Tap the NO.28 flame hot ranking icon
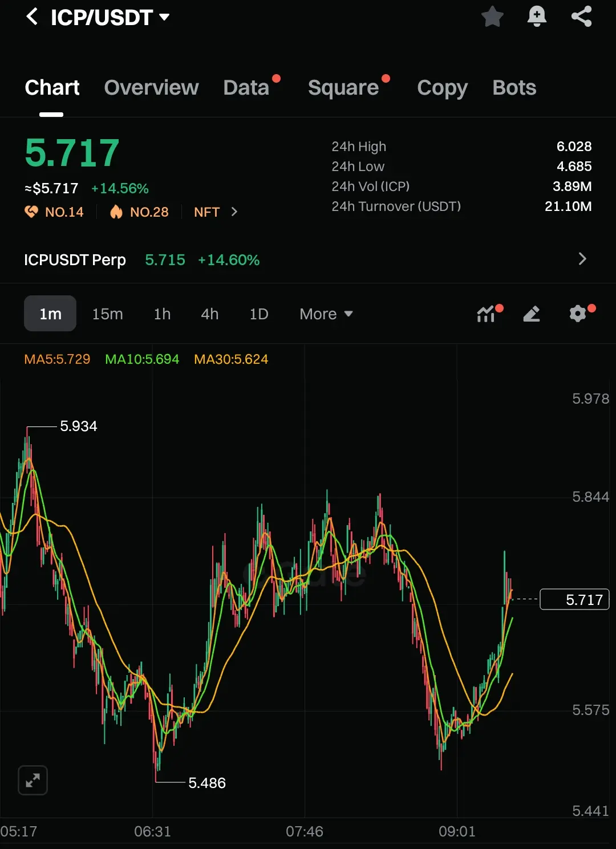This screenshot has height=849, width=616. 116,212
